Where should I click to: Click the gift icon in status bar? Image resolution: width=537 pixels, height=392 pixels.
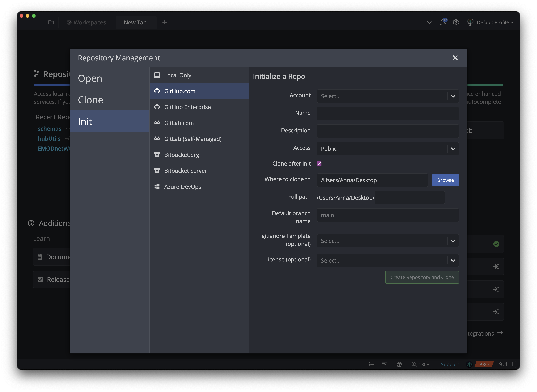click(399, 364)
